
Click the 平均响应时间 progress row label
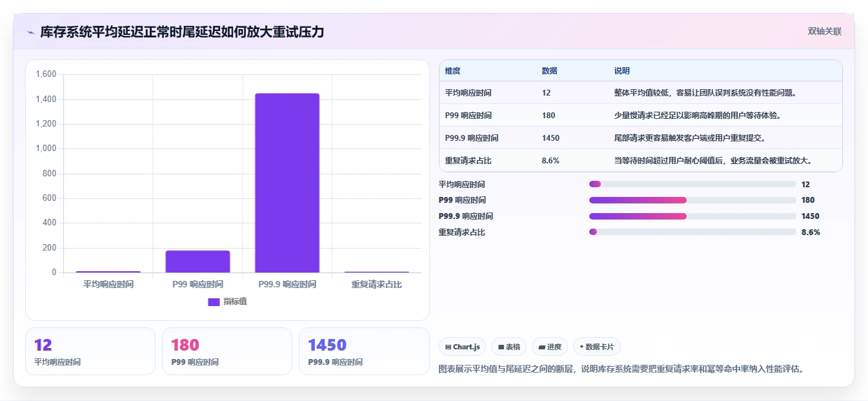pyautogui.click(x=461, y=184)
